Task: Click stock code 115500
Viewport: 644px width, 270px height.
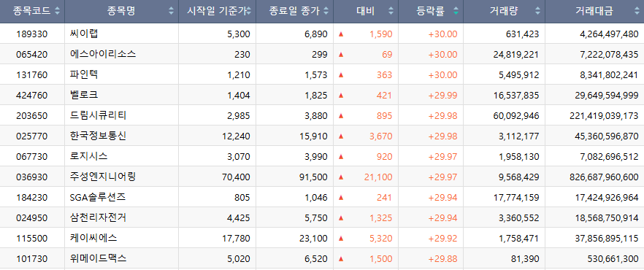Action: 32,239
